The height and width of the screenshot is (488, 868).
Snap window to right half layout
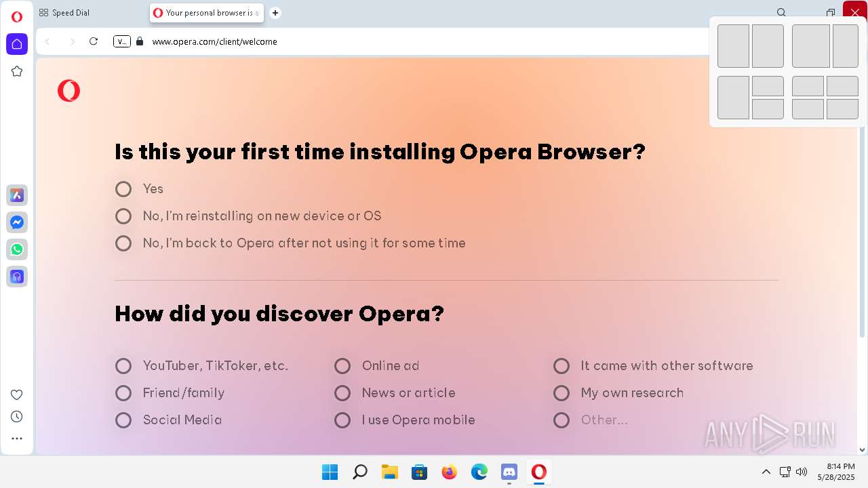pos(768,46)
